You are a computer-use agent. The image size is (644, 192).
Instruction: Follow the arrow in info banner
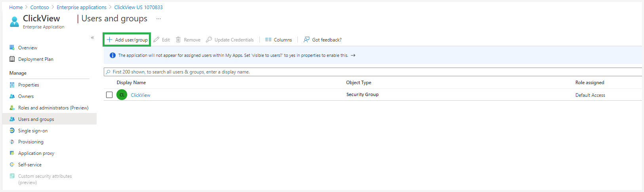click(353, 55)
